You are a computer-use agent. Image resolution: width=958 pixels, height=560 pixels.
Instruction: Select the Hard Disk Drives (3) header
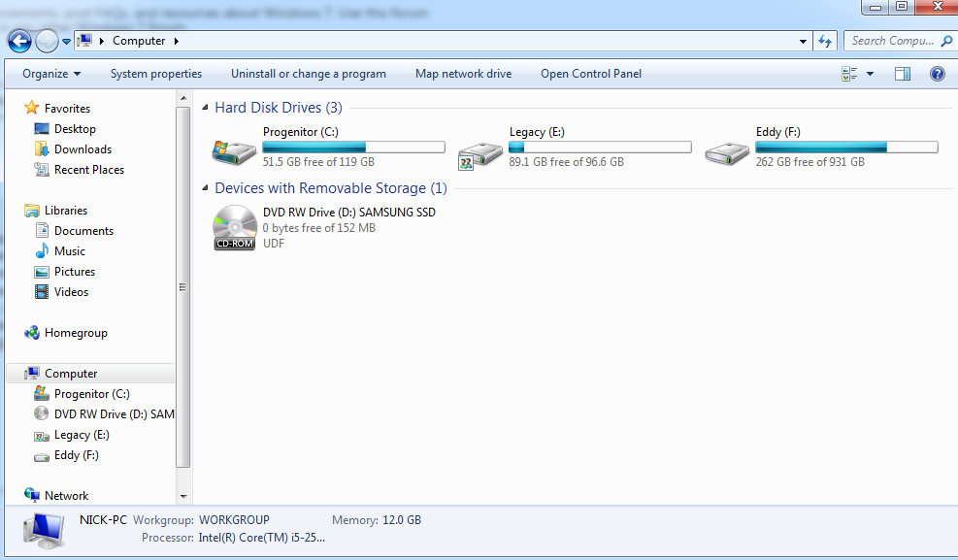coord(278,108)
